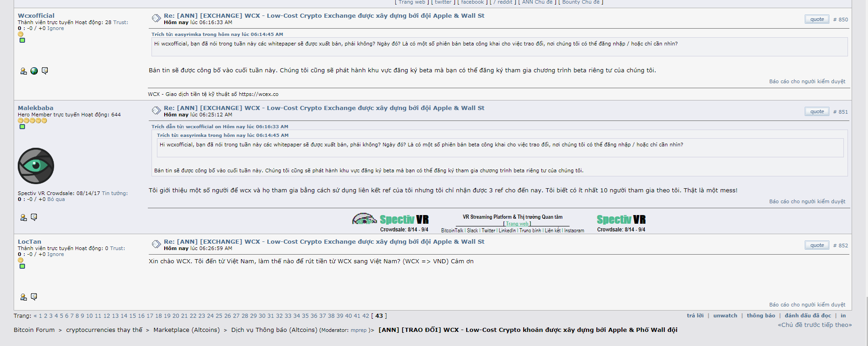Viewport: 868px width, 346px height.
Task: Click Wcxofficial's green online status icon
Action: [22, 40]
